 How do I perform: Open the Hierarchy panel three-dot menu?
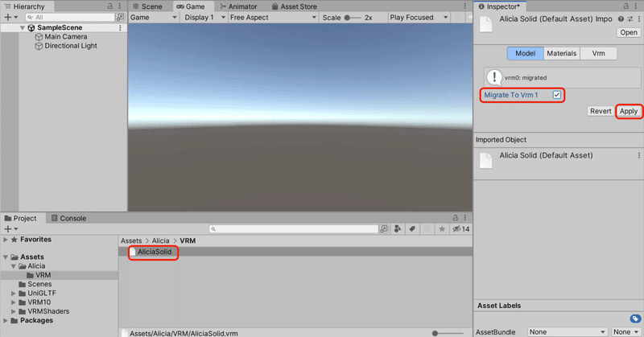pos(119,6)
